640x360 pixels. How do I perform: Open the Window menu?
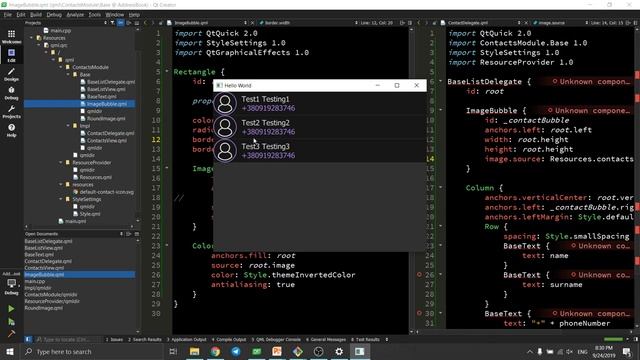[115, 15]
